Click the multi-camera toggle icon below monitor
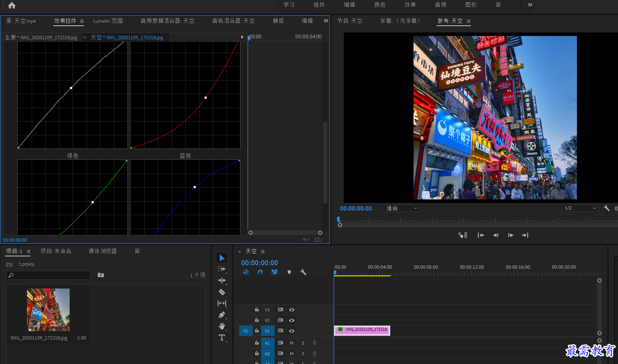The image size is (618, 364). pos(463,235)
